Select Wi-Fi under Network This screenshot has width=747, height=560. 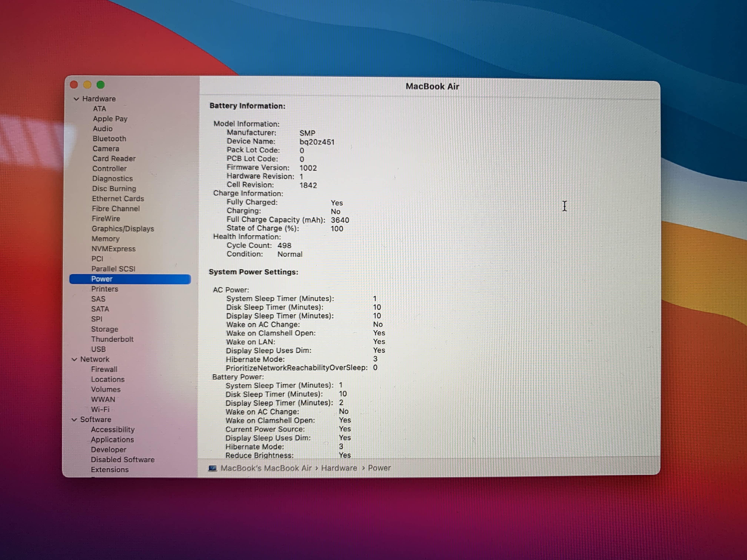(100, 409)
